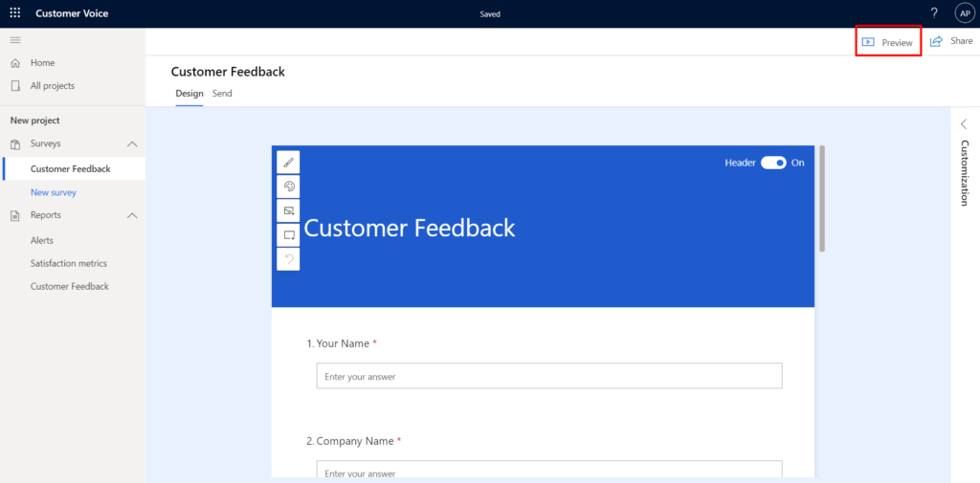Click the Reports section label
The width and height of the screenshot is (980, 483).
pos(46,214)
